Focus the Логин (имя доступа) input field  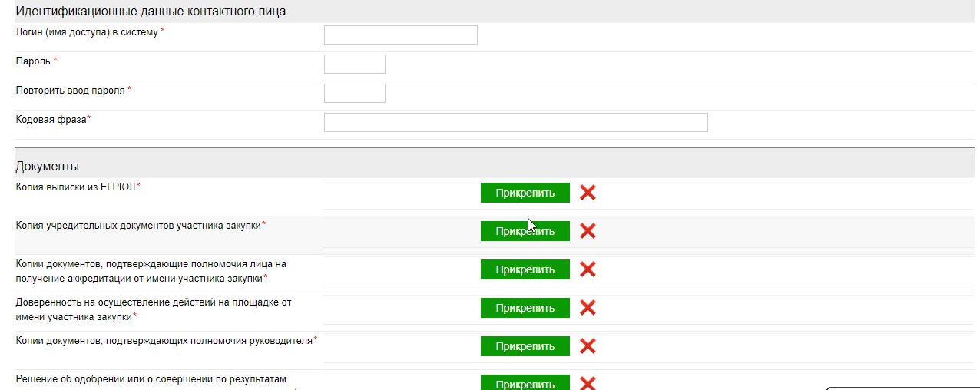click(x=400, y=35)
